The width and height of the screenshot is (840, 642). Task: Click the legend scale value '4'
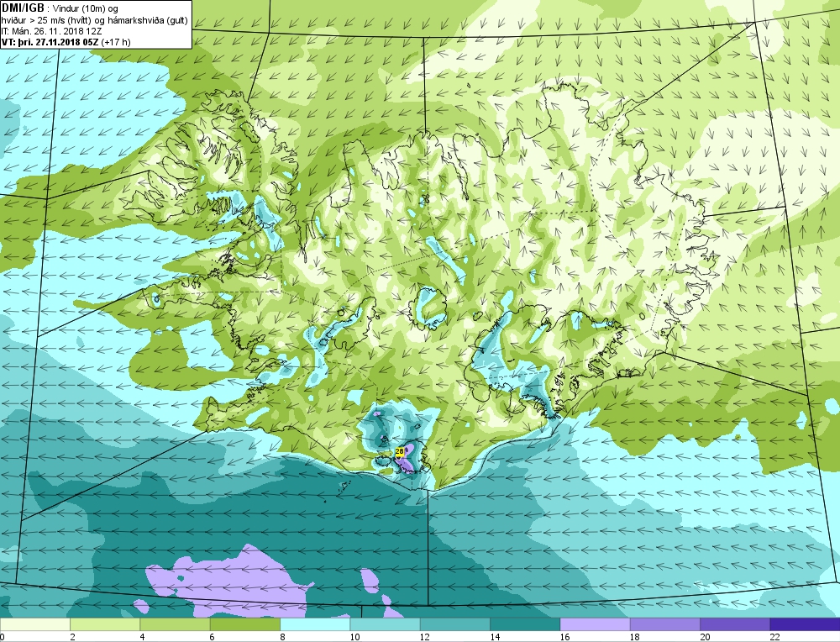click(143, 637)
